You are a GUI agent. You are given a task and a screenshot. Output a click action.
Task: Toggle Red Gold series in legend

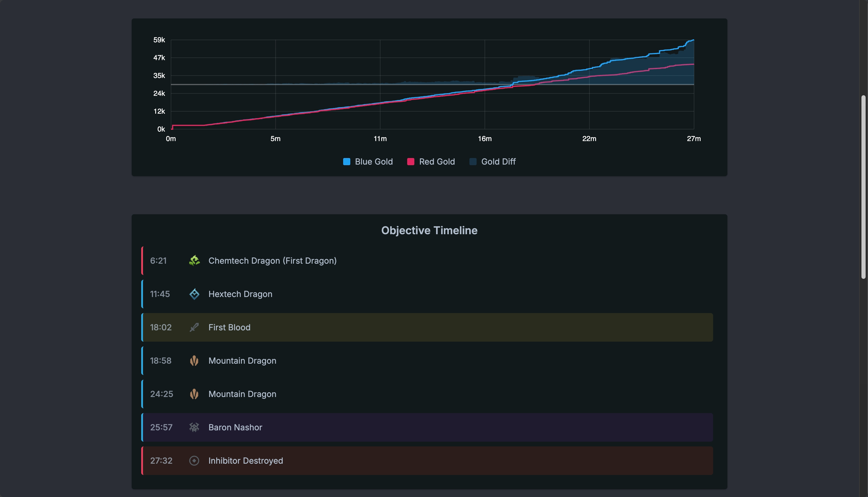[437, 162]
